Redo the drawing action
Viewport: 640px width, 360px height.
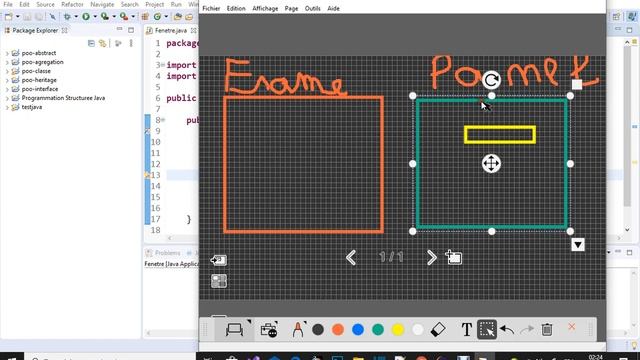(527, 329)
